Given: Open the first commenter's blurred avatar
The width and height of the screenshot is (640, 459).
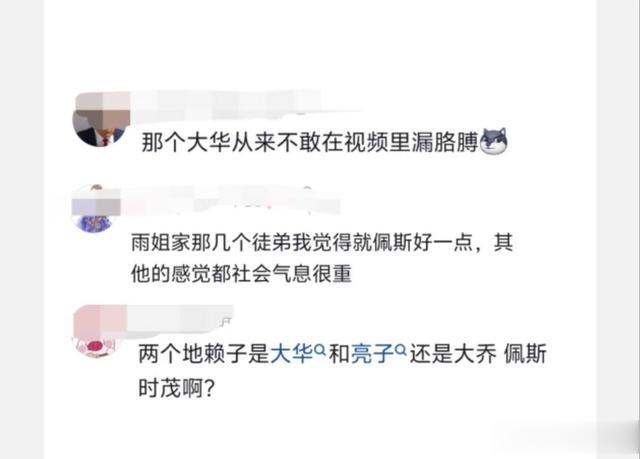Looking at the screenshot, I should coord(101,120).
